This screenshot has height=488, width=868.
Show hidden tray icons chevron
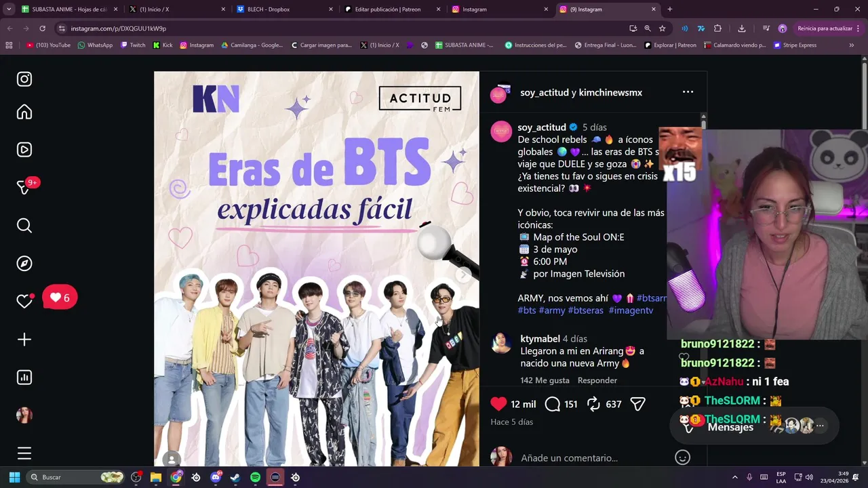click(x=734, y=477)
